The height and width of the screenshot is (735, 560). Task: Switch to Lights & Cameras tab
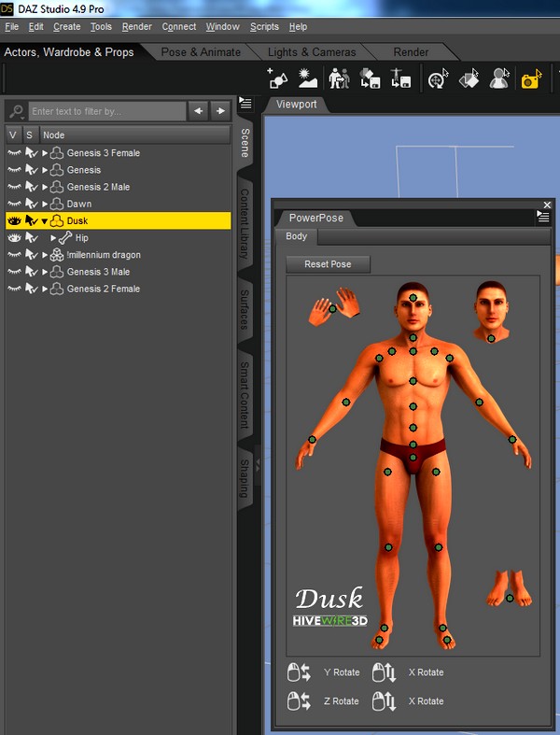pos(312,52)
